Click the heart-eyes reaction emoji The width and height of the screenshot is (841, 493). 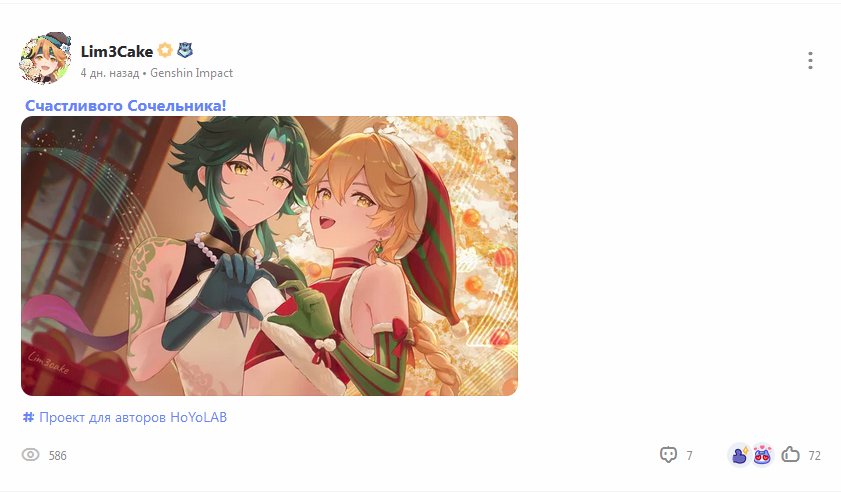[x=762, y=455]
